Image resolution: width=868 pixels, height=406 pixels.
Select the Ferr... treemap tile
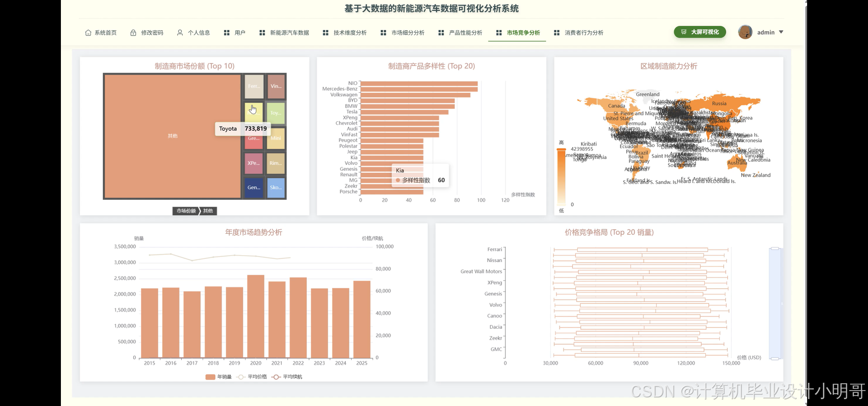(254, 86)
